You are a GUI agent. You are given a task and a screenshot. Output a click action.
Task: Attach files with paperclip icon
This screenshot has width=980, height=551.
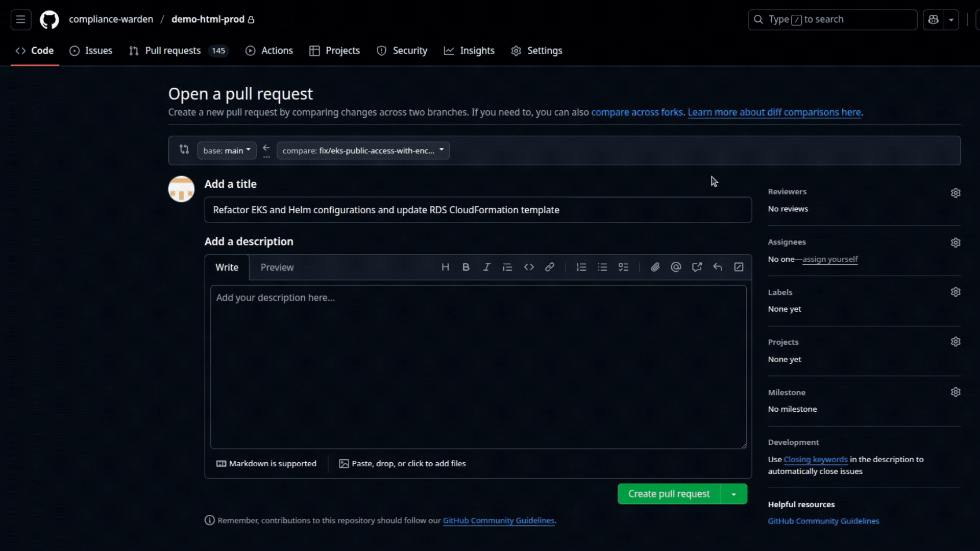click(x=655, y=267)
